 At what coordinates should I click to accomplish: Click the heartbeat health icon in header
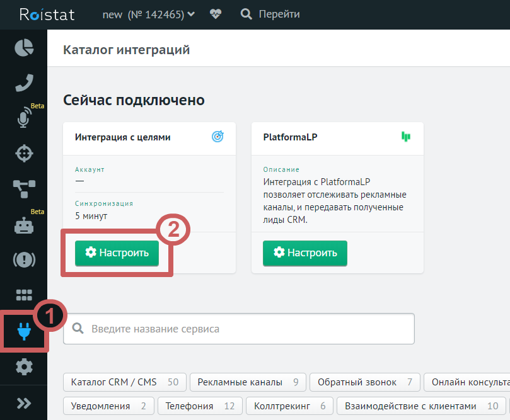click(x=216, y=14)
